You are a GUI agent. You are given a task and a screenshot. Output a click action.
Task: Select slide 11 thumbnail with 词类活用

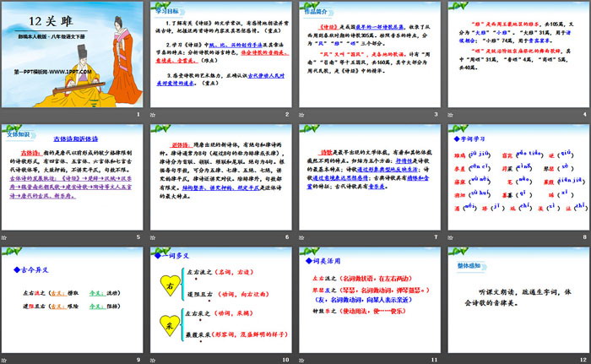point(370,301)
